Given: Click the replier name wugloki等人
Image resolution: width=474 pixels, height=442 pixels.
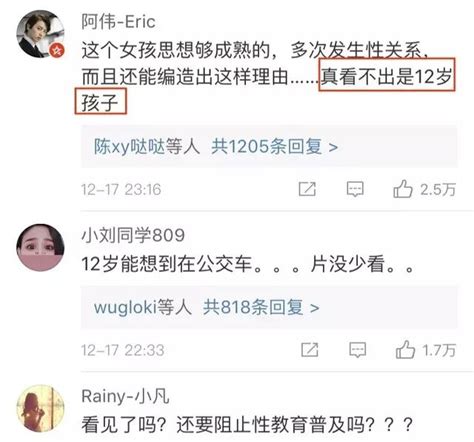Looking at the screenshot, I should pyautogui.click(x=143, y=307).
